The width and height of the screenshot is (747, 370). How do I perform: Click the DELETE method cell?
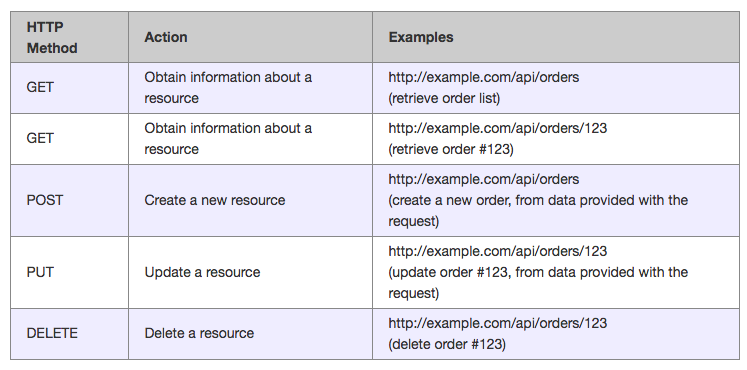[x=52, y=333]
